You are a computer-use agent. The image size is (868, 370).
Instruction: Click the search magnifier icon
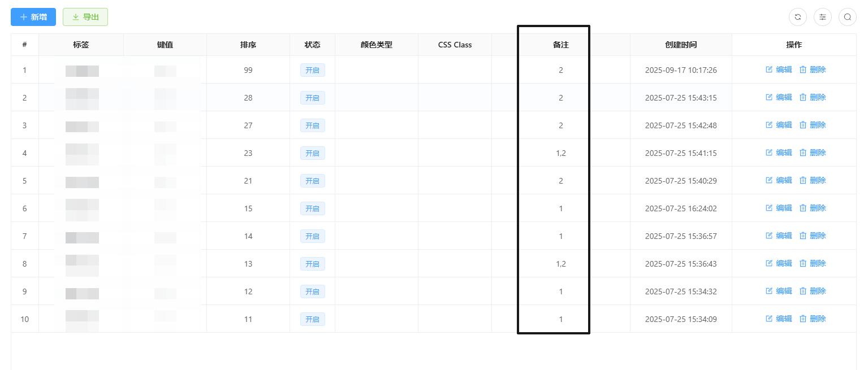click(x=847, y=17)
